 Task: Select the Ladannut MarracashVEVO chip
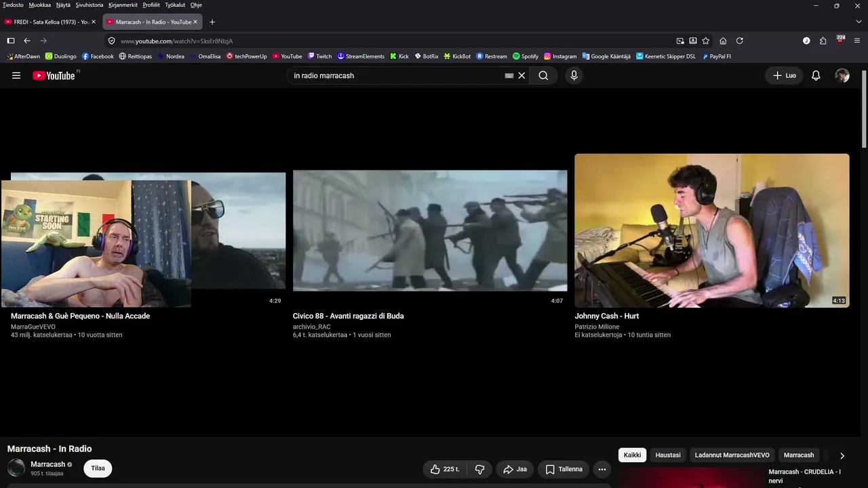[x=732, y=455]
